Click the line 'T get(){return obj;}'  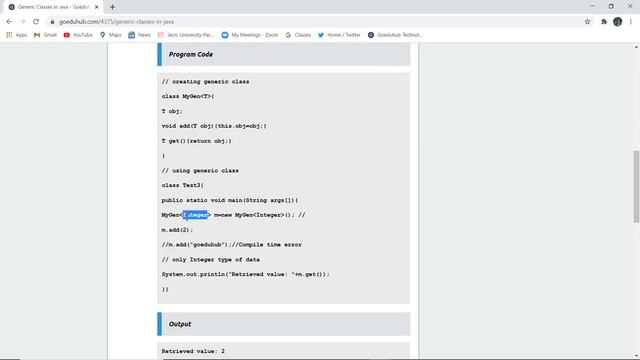(196, 141)
